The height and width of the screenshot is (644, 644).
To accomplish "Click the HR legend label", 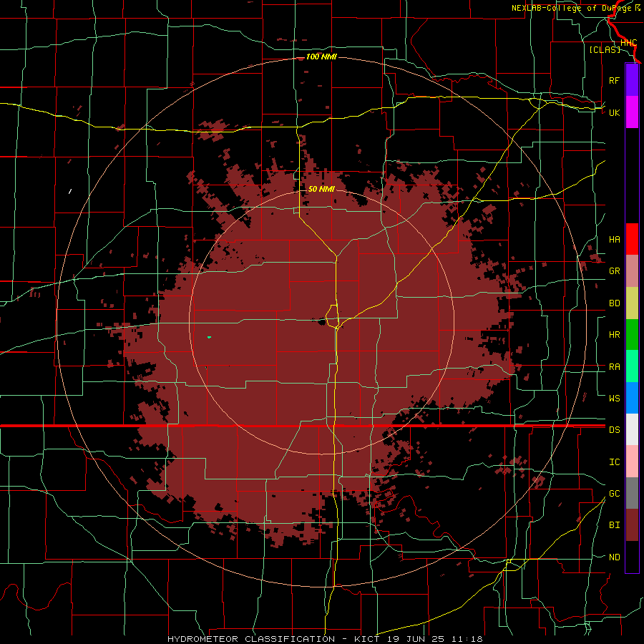I will [x=615, y=335].
